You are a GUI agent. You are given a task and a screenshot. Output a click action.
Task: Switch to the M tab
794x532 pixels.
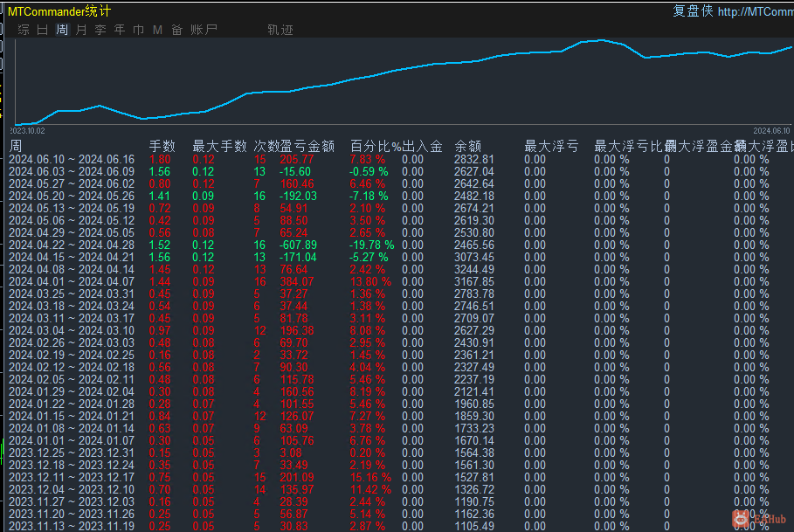[157, 30]
